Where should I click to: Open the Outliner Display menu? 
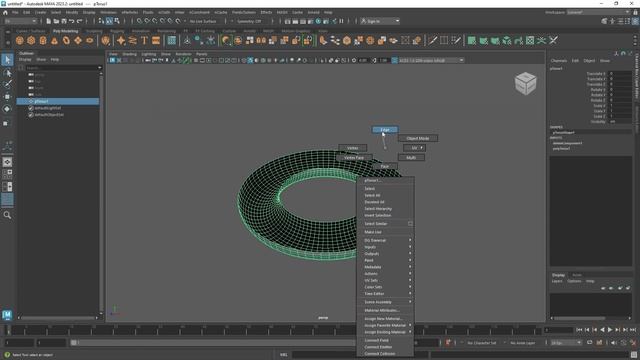25,60
